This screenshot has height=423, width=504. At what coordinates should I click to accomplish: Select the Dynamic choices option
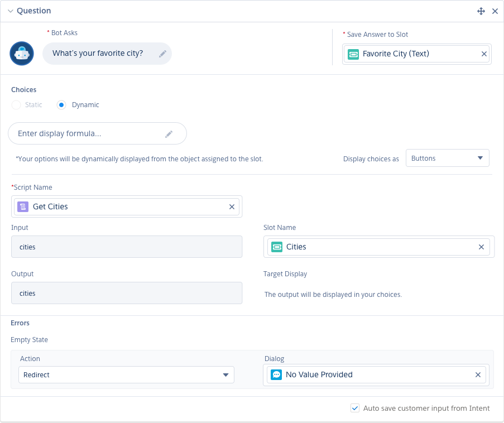[x=61, y=105]
